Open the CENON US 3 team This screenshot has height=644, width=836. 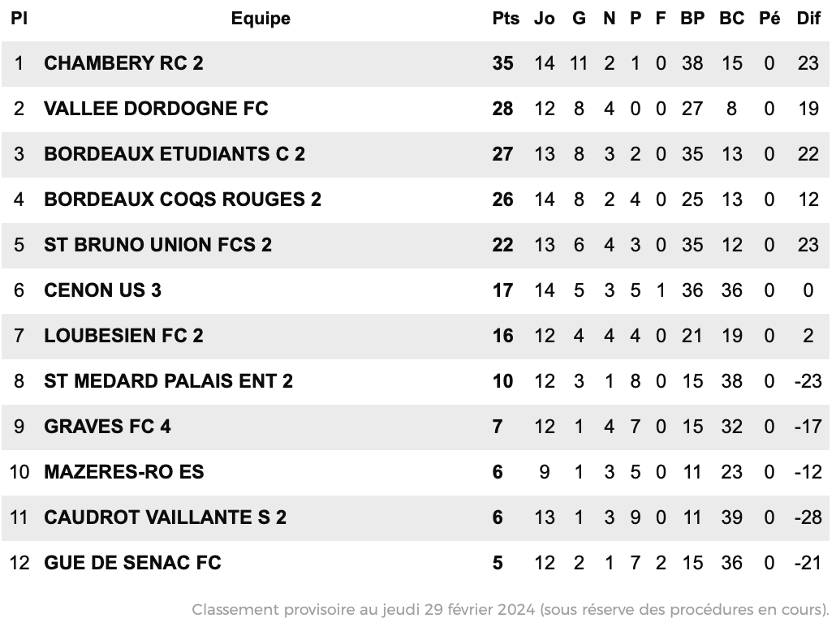(x=102, y=290)
